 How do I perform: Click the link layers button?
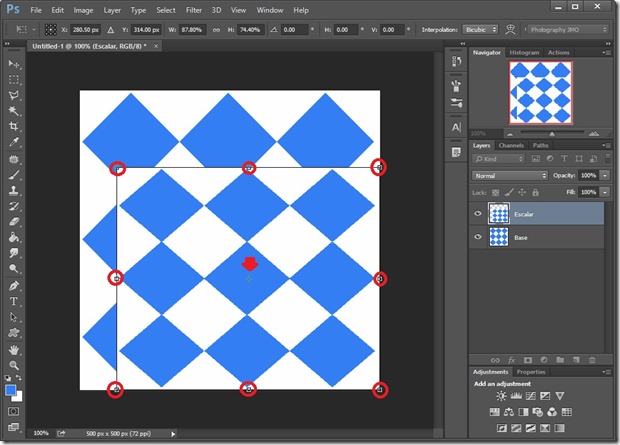[495, 360]
